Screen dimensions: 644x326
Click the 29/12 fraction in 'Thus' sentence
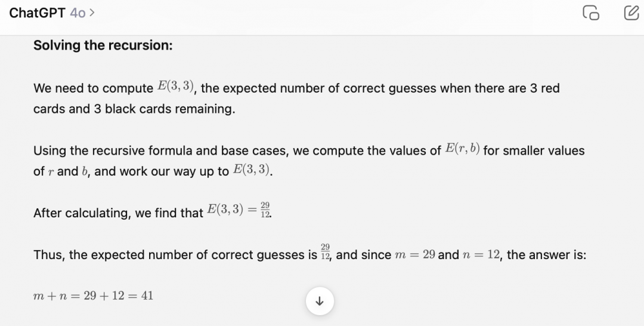click(x=326, y=251)
